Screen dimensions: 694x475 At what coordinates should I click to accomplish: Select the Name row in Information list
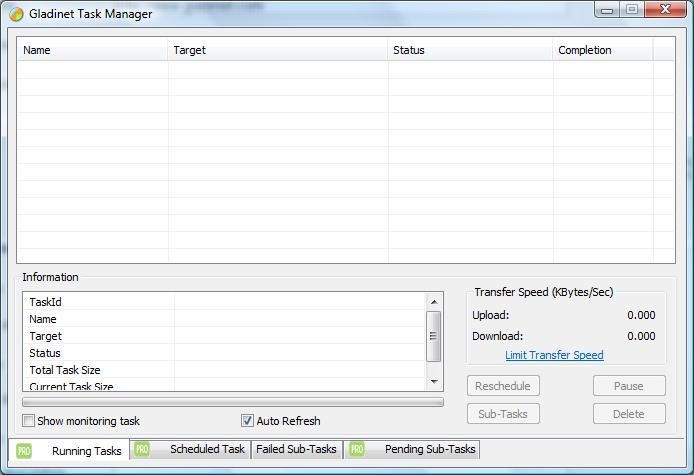(x=224, y=319)
